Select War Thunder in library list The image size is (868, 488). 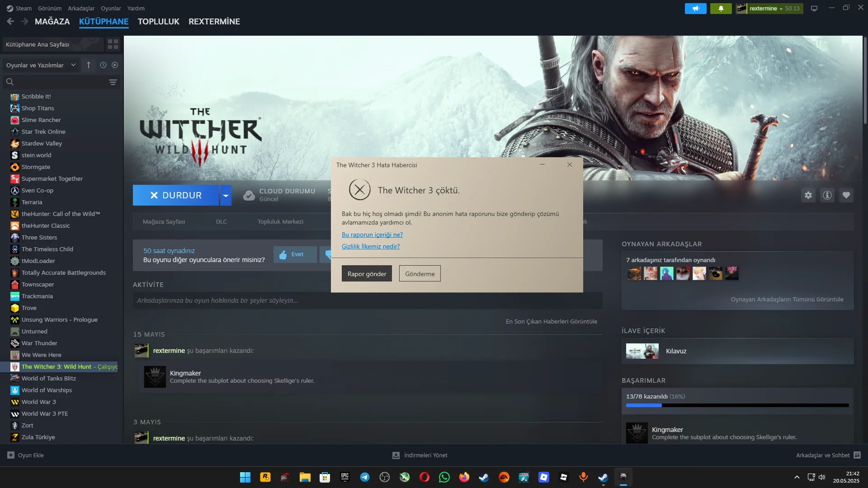(39, 343)
